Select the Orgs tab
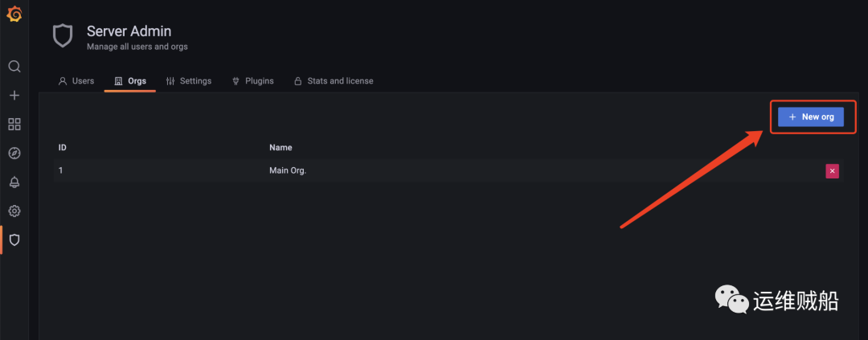The height and width of the screenshot is (340, 868). pyautogui.click(x=130, y=81)
